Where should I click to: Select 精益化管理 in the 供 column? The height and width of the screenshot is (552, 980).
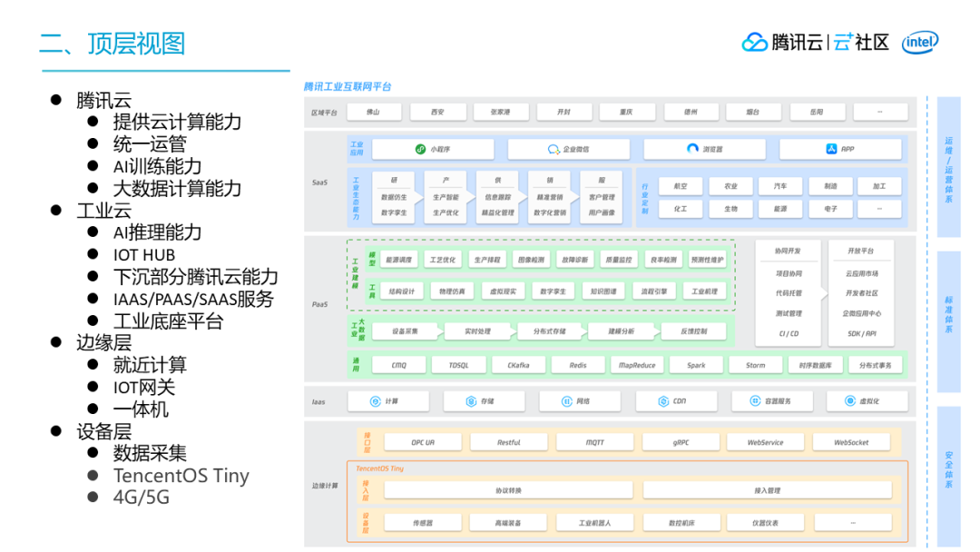(498, 213)
